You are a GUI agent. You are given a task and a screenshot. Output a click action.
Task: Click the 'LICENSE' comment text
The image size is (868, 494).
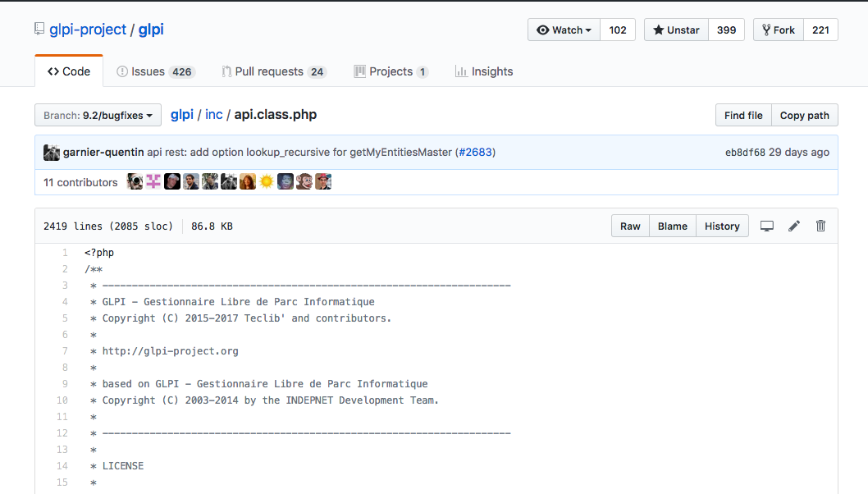[x=123, y=466]
